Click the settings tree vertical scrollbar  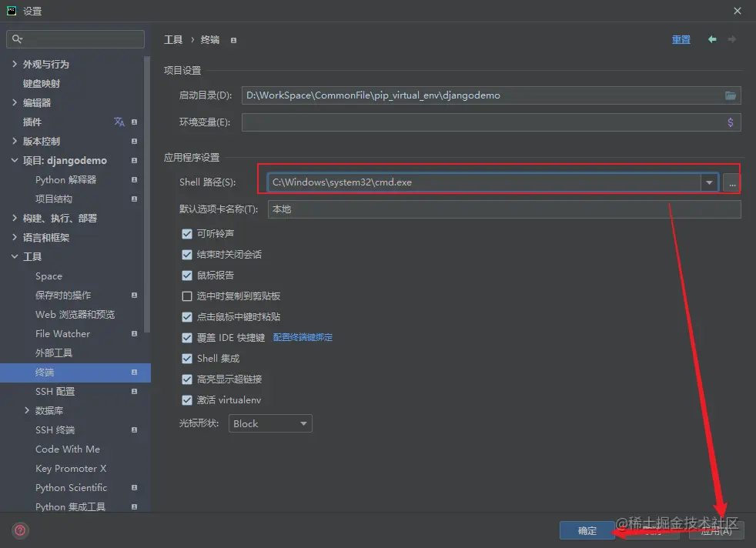[x=147, y=195]
